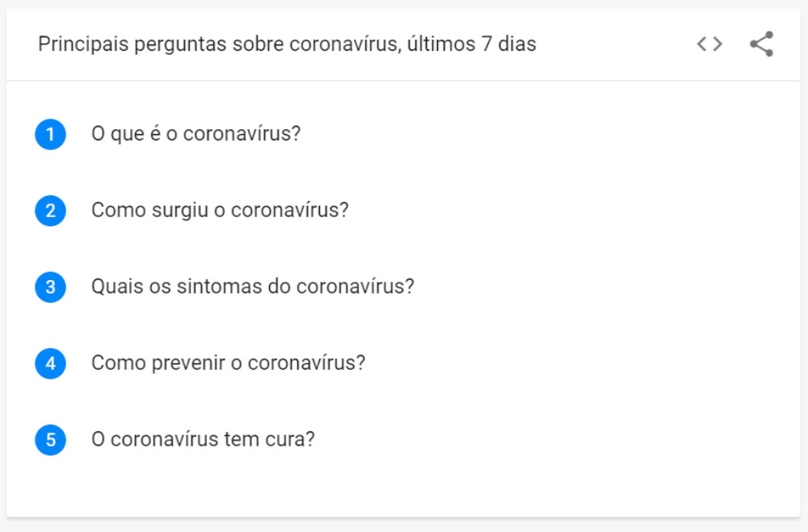Click the share icon in header
Screen dimensions: 808x532
click(762, 44)
